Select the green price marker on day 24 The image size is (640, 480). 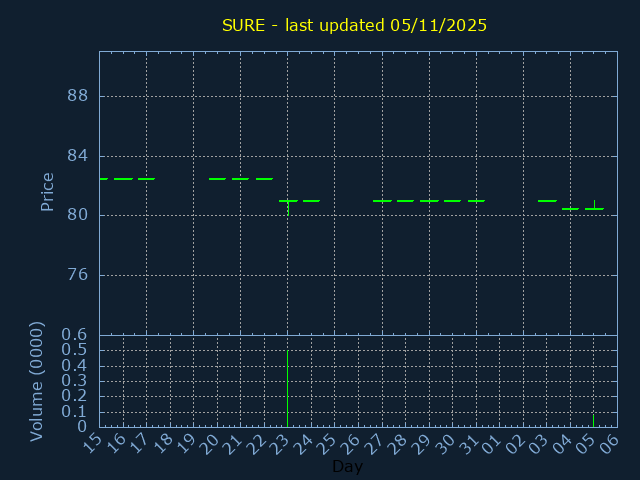[x=311, y=201]
